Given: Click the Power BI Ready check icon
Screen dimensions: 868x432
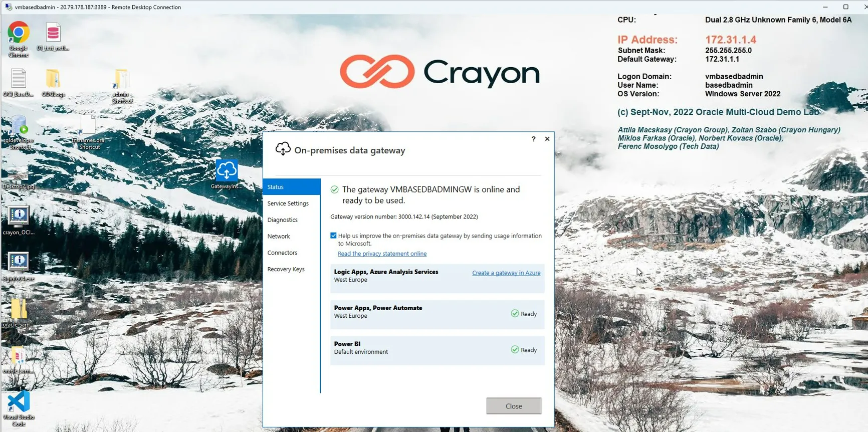Looking at the screenshot, I should tap(515, 349).
